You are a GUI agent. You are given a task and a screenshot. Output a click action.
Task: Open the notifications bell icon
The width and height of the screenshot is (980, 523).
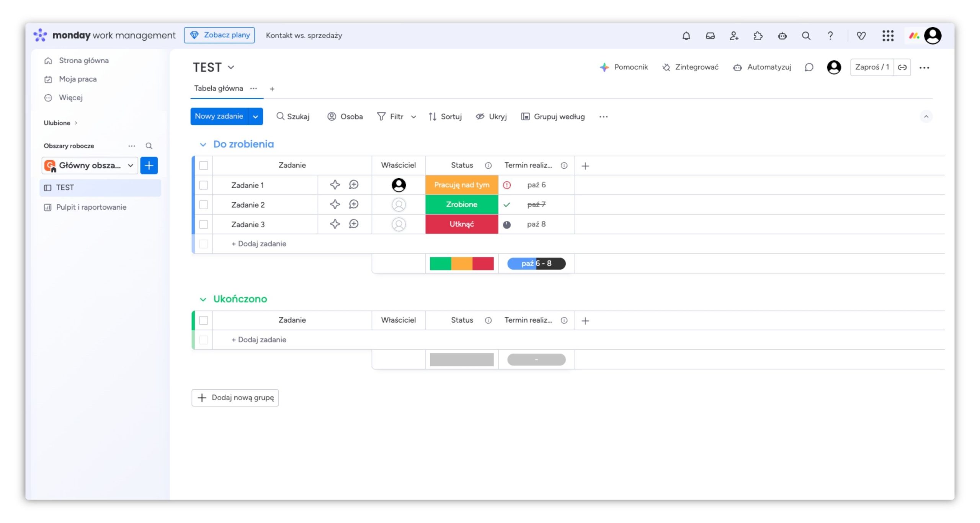tap(686, 36)
